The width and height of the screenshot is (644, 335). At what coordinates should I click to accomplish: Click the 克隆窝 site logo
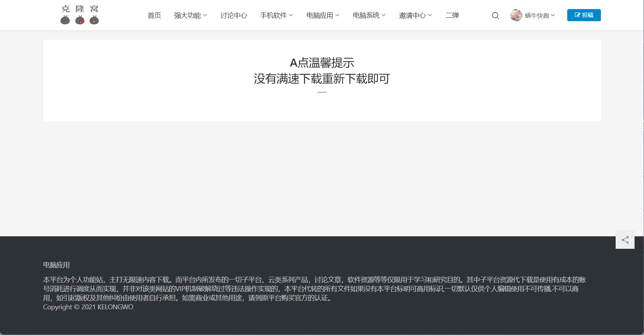[80, 15]
